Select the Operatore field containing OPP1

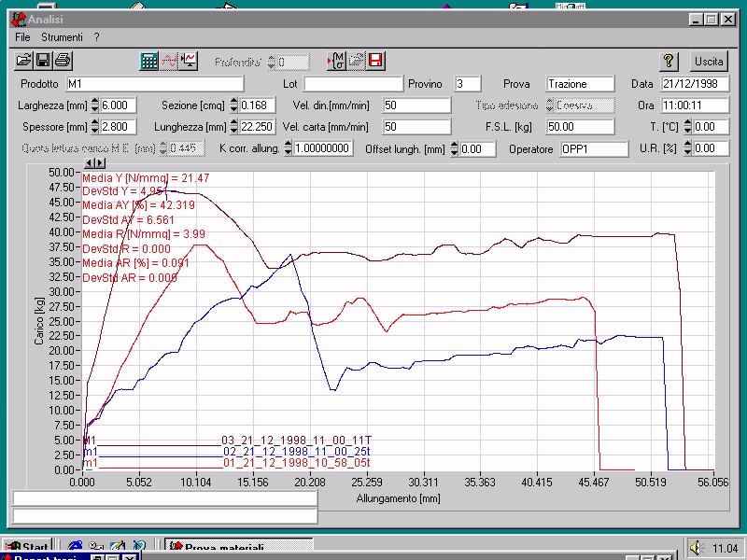coord(593,148)
